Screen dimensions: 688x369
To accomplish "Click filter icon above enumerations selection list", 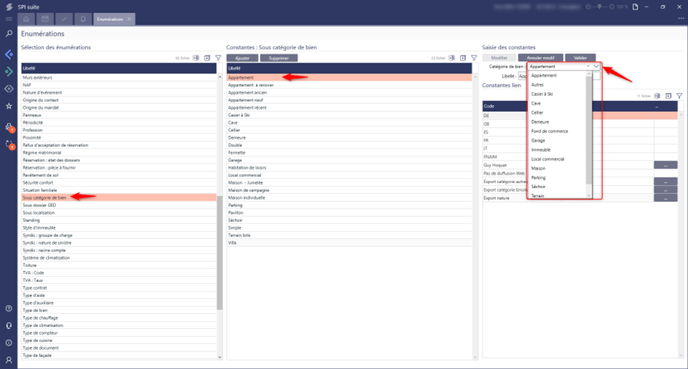I will 218,58.
